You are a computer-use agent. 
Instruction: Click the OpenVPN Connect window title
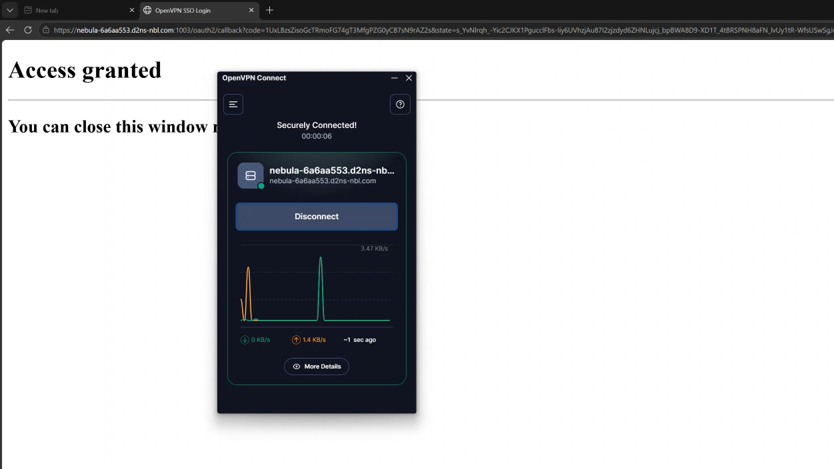point(254,78)
